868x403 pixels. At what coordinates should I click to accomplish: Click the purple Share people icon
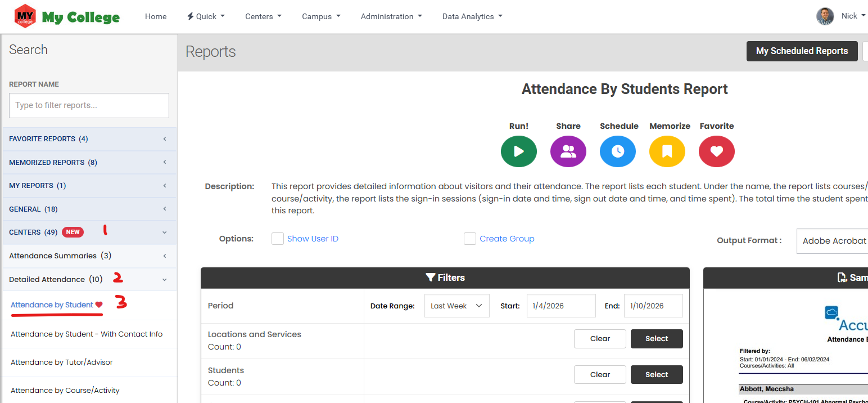[568, 151]
